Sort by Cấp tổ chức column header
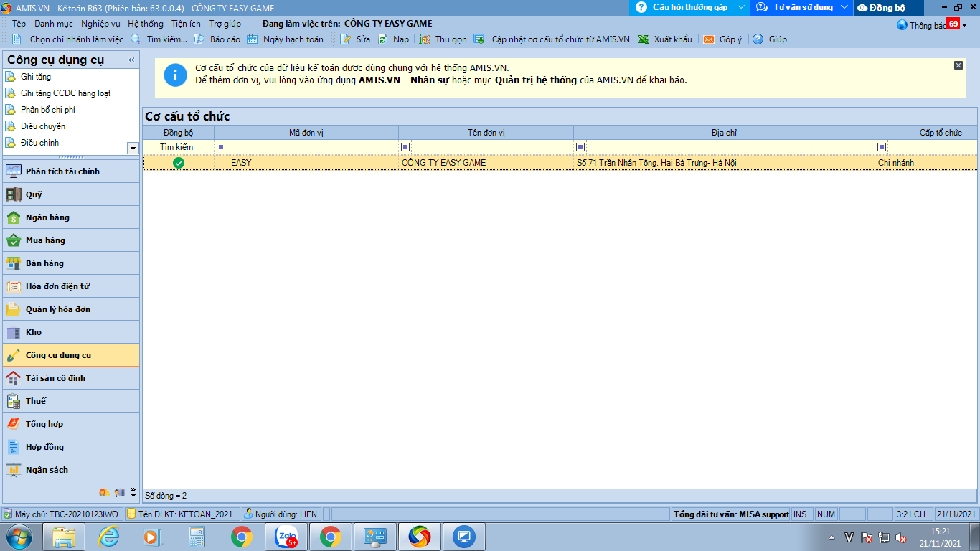The height and width of the screenshot is (551, 980). [x=925, y=133]
